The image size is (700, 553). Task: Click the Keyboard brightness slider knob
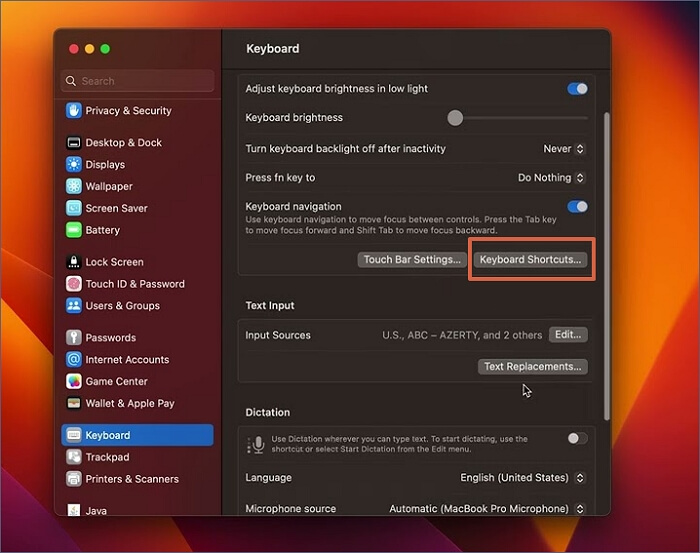455,118
